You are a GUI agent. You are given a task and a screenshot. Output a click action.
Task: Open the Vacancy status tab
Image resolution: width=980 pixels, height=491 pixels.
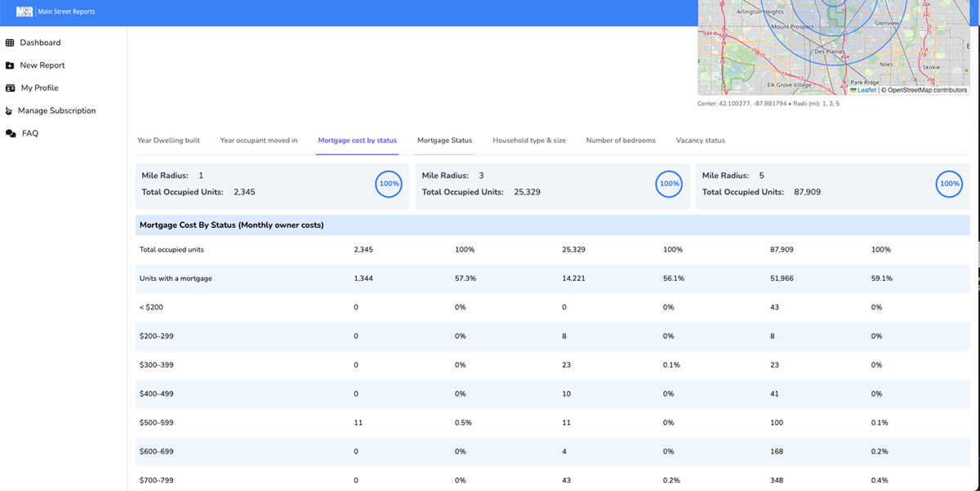pyautogui.click(x=700, y=141)
